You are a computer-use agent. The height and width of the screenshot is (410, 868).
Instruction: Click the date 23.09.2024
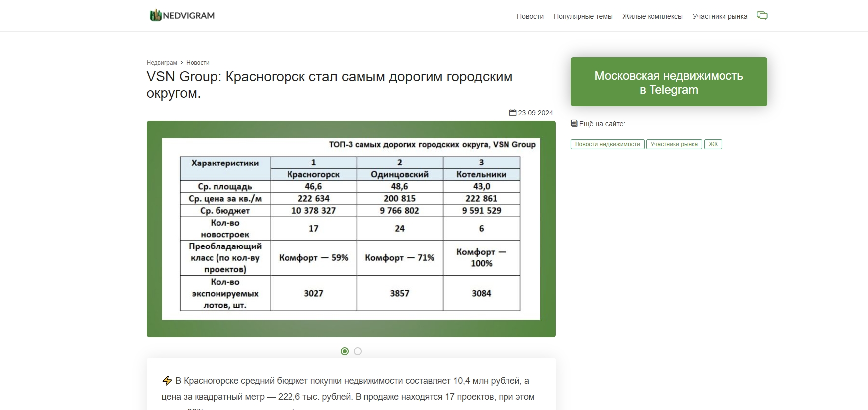(535, 113)
